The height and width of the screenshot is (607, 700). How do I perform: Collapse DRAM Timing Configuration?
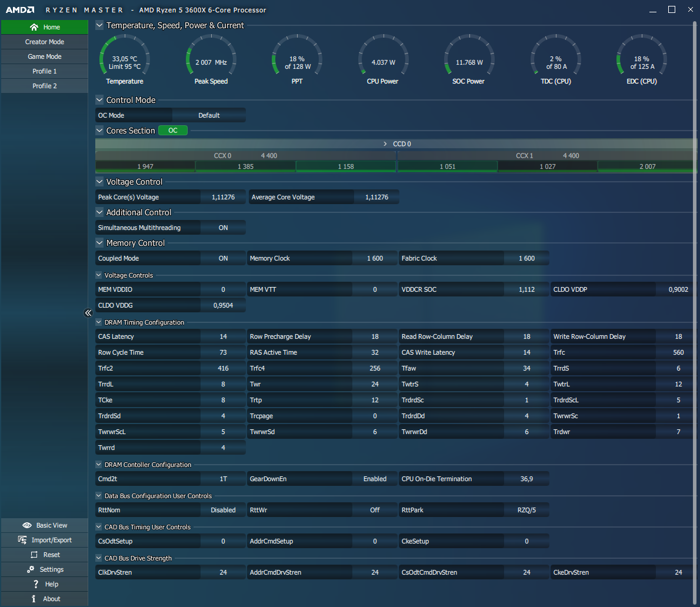tap(99, 322)
